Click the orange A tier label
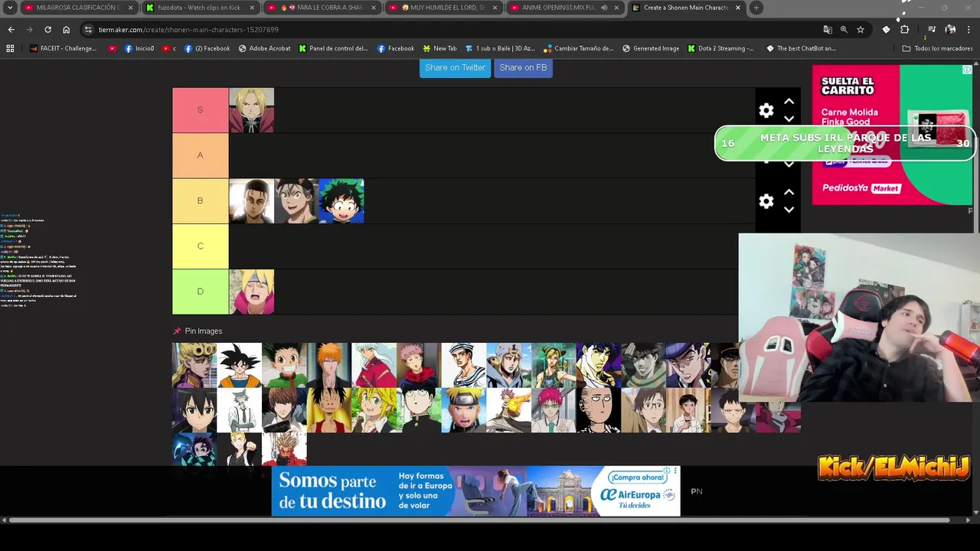This screenshot has width=980, height=551. (201, 155)
